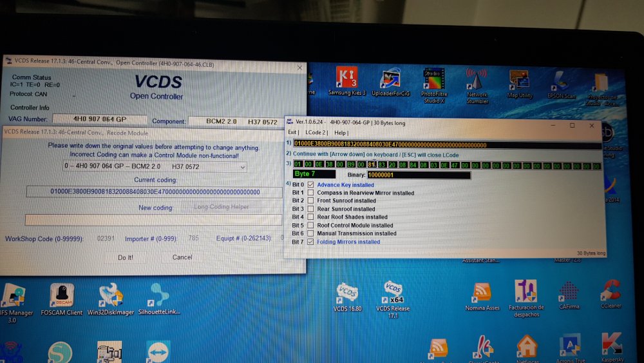The height and width of the screenshot is (363, 644).
Task: Uncheck Bit 7 Folding Mirrors installed
Action: tap(310, 242)
